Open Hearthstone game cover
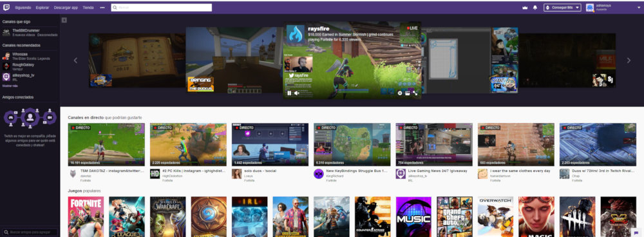Image resolution: width=644 pixels, height=237 pixels. (209, 217)
